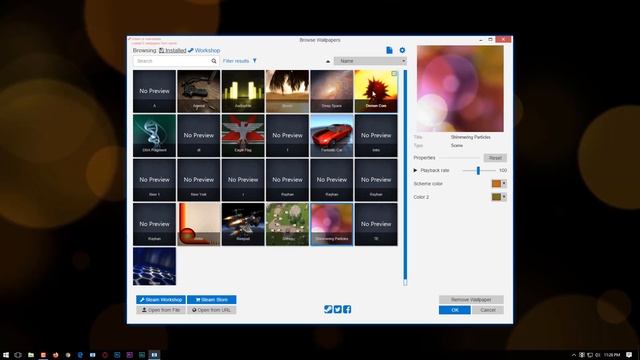Show hidden tray icons with the chevron
This screenshot has width=640, height=360.
573,355
